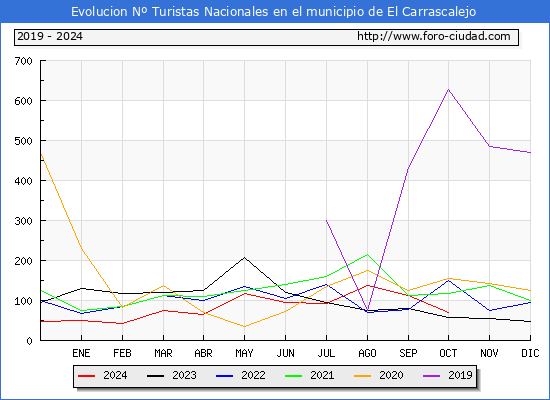
Task: Click the 100 y-axis value
Action: coord(24,301)
